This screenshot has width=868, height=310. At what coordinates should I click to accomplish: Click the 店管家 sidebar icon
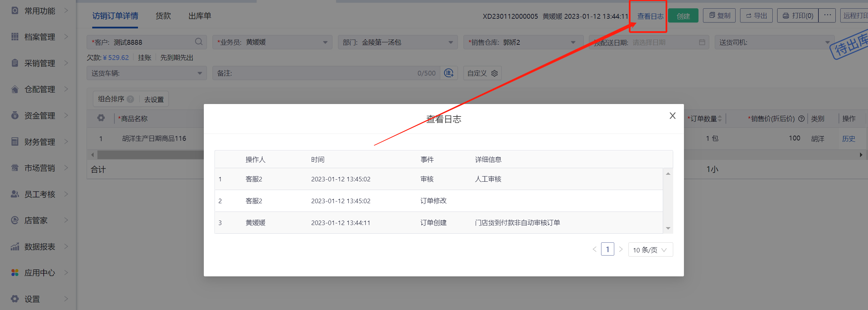click(x=15, y=220)
